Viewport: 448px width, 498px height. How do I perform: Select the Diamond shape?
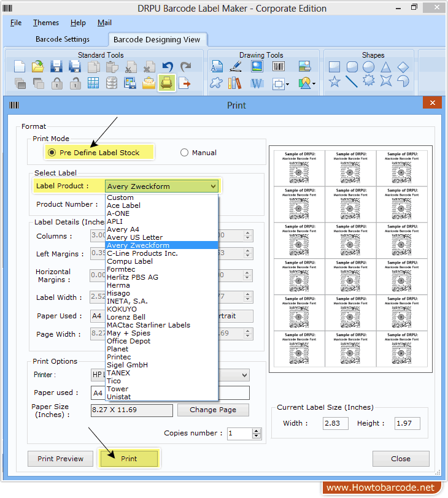[x=403, y=67]
